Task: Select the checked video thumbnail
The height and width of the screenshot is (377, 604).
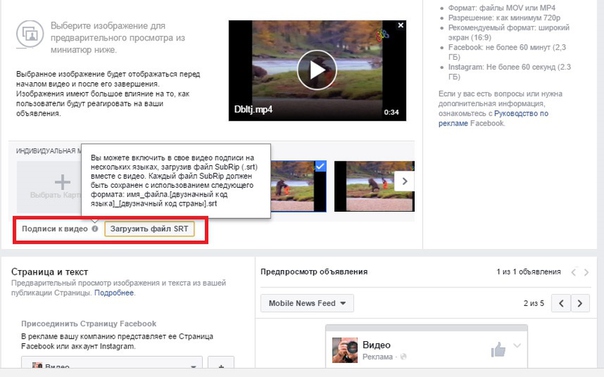Action: click(299, 186)
